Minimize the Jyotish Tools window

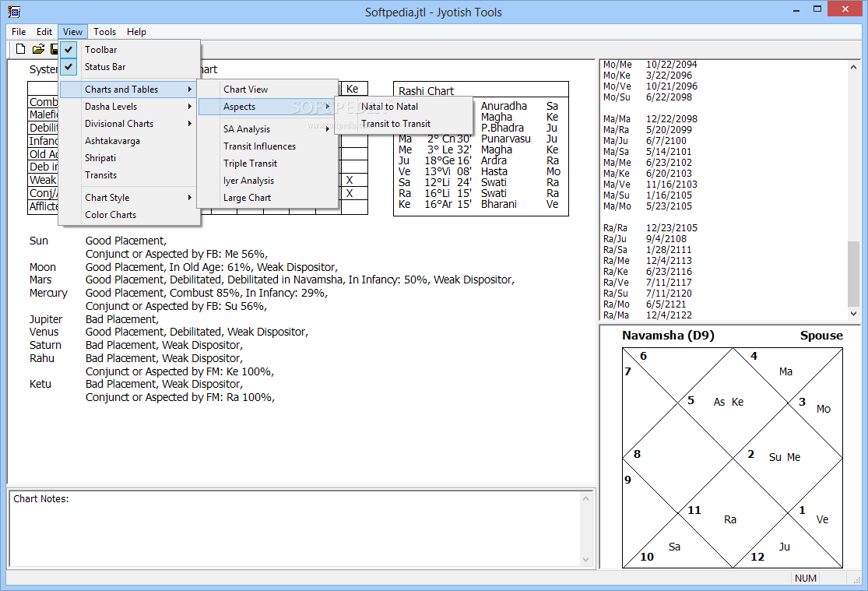[x=796, y=10]
